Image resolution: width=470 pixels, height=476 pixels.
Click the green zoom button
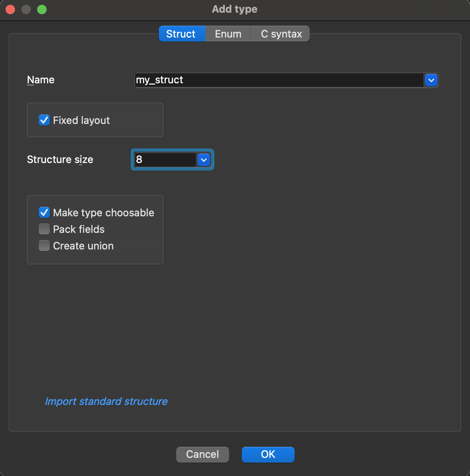[x=41, y=9]
